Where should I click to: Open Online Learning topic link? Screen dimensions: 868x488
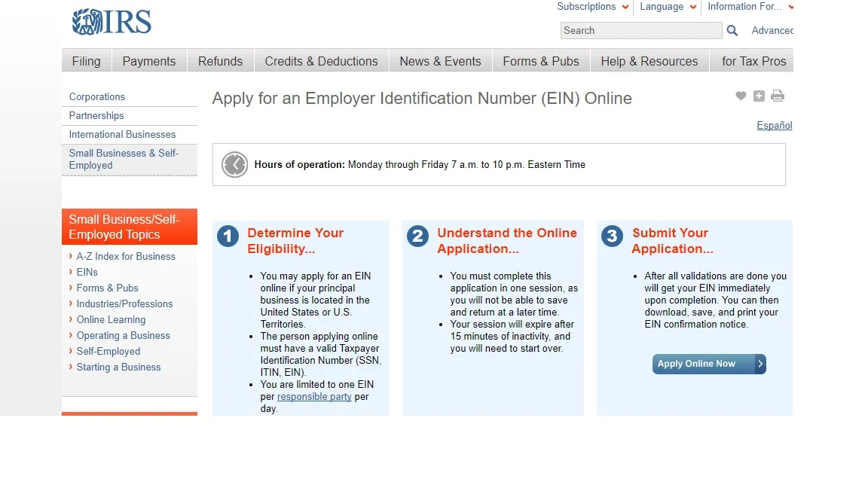(x=111, y=320)
